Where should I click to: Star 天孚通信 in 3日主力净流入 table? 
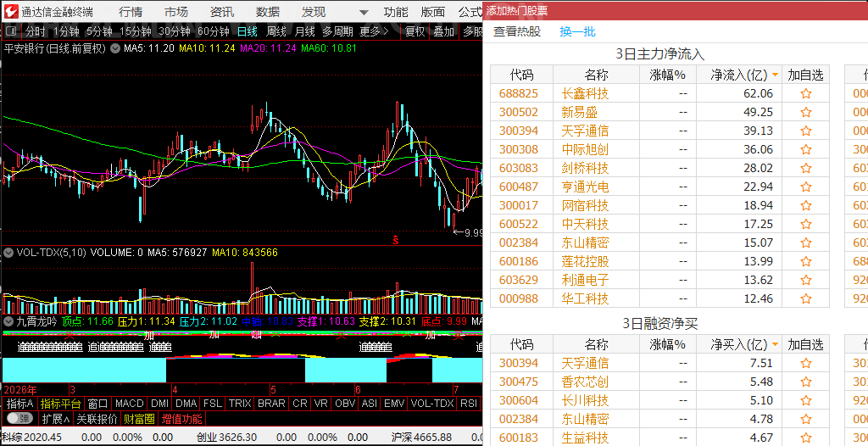pos(806,131)
